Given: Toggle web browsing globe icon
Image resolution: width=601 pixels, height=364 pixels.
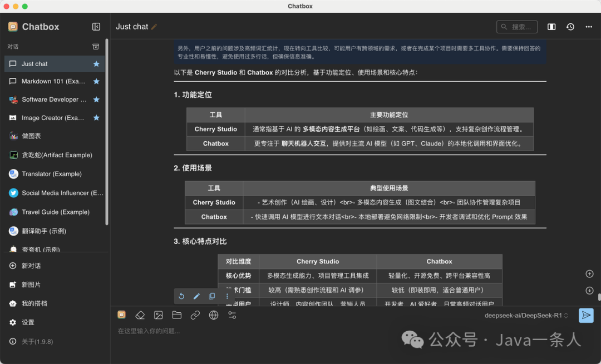Looking at the screenshot, I should pos(214,315).
